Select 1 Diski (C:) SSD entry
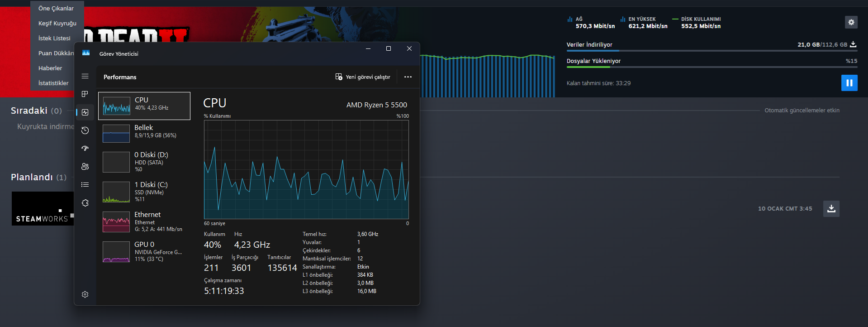Image resolution: width=868 pixels, height=327 pixels. pyautogui.click(x=144, y=192)
